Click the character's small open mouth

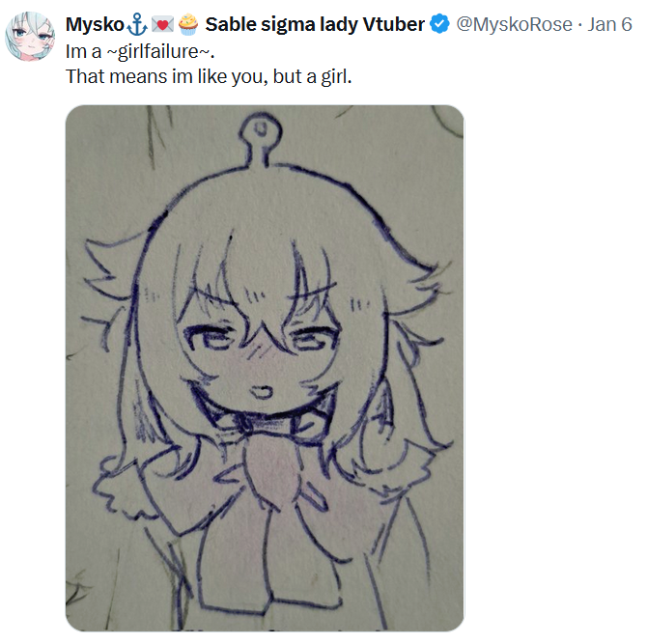262,392
